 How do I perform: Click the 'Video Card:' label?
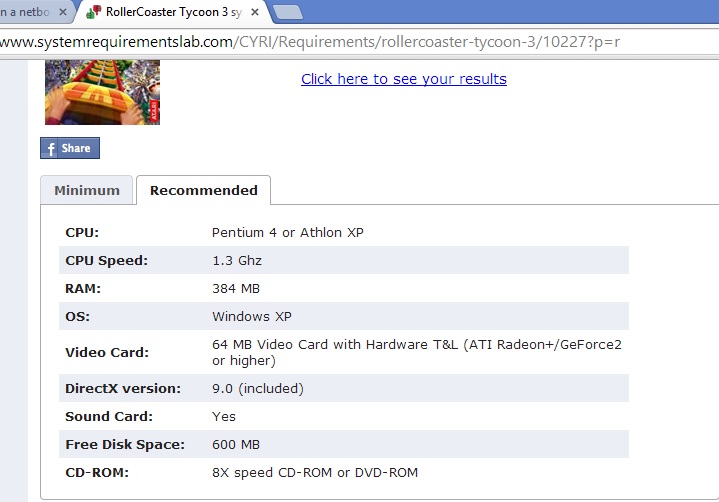107,352
